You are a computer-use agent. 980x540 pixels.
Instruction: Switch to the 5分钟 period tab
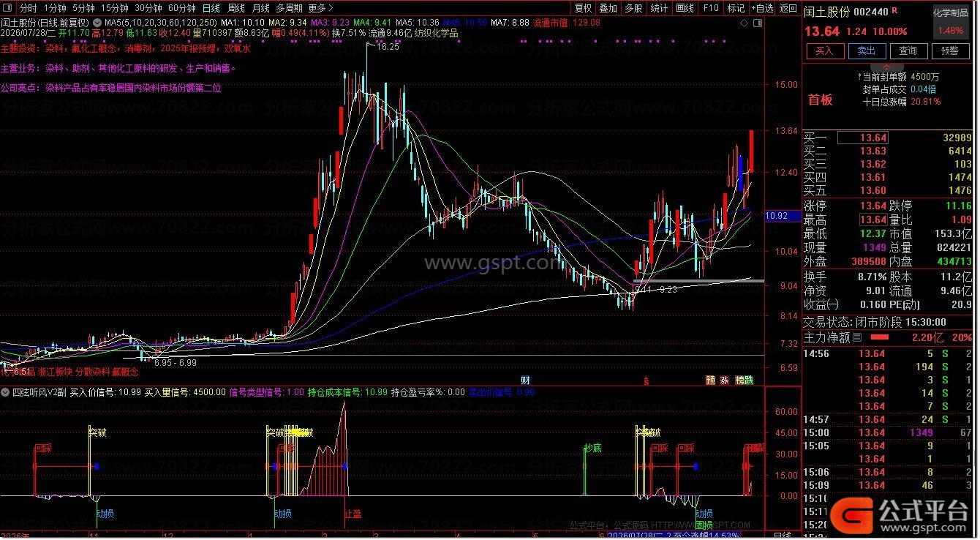83,8
